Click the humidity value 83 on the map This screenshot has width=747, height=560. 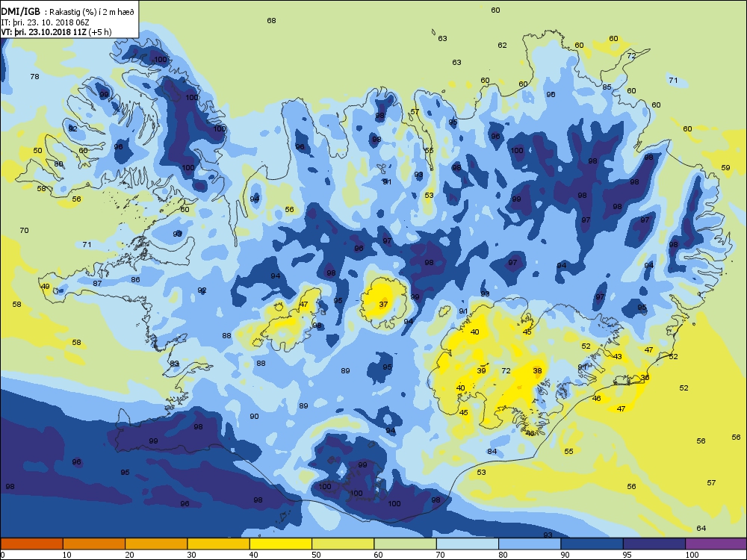pos(174,364)
